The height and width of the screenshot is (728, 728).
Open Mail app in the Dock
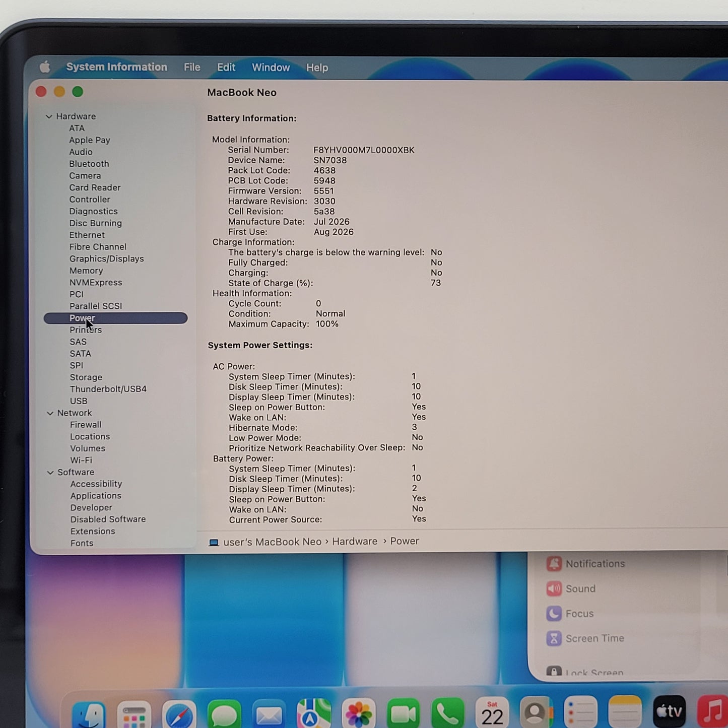tap(269, 714)
